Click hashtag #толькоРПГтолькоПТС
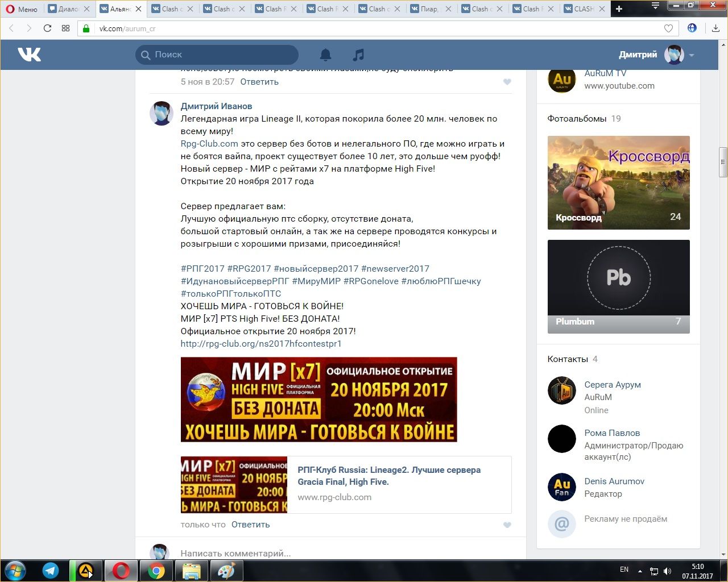The image size is (728, 582). coord(231,294)
